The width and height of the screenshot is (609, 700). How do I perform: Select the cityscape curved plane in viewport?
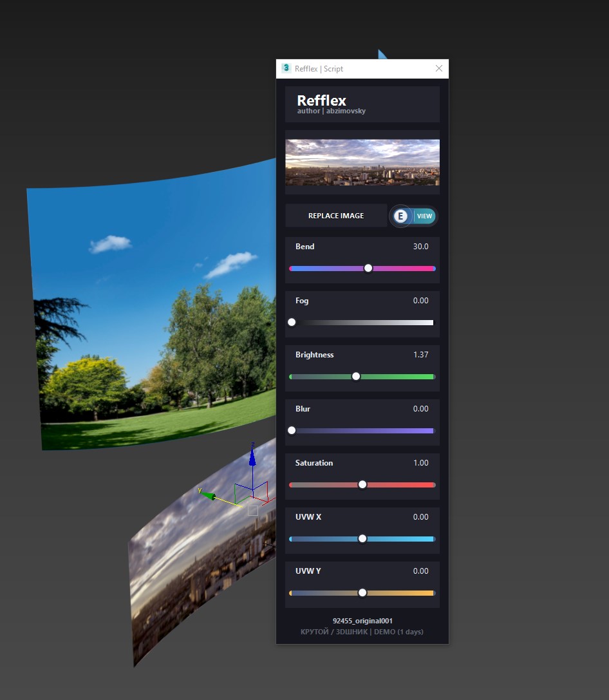pyautogui.click(x=201, y=554)
